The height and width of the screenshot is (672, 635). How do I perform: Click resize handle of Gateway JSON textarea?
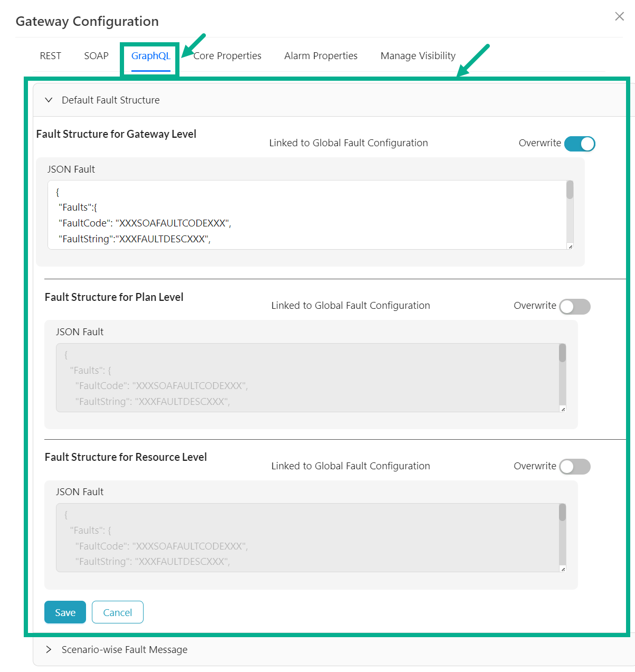(x=570, y=247)
